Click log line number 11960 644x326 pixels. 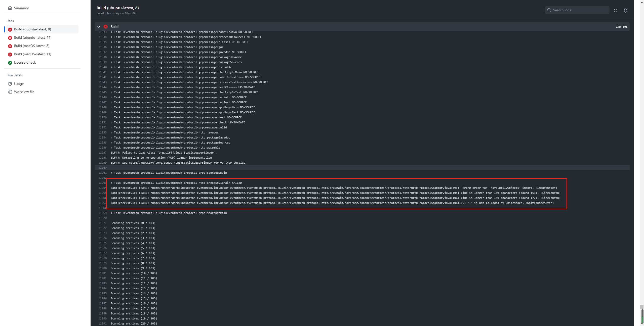[102, 168]
